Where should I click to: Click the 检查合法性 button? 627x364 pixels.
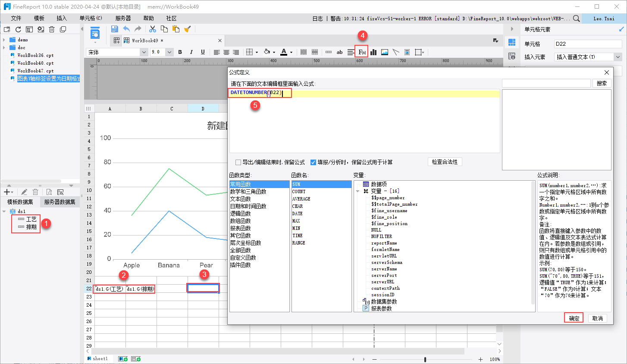[x=445, y=162]
